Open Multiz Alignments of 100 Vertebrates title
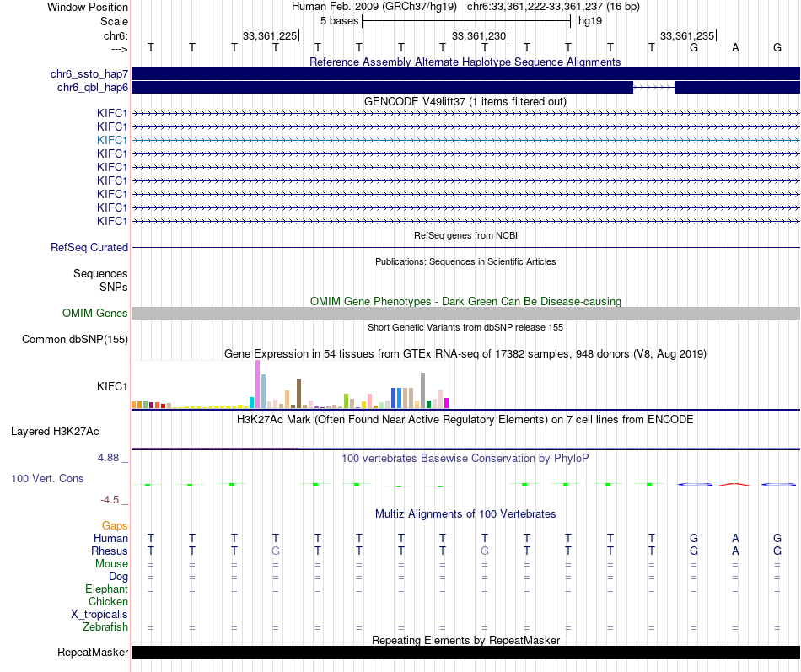Image resolution: width=801 pixels, height=672 pixels. (465, 514)
